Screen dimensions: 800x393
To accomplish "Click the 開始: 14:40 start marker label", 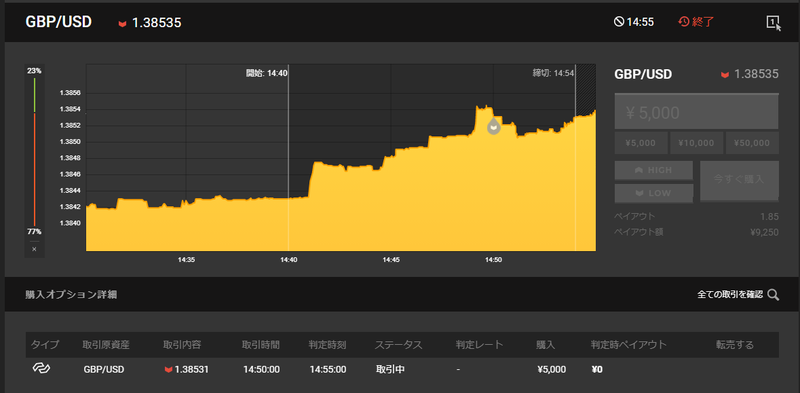I will tap(267, 73).
